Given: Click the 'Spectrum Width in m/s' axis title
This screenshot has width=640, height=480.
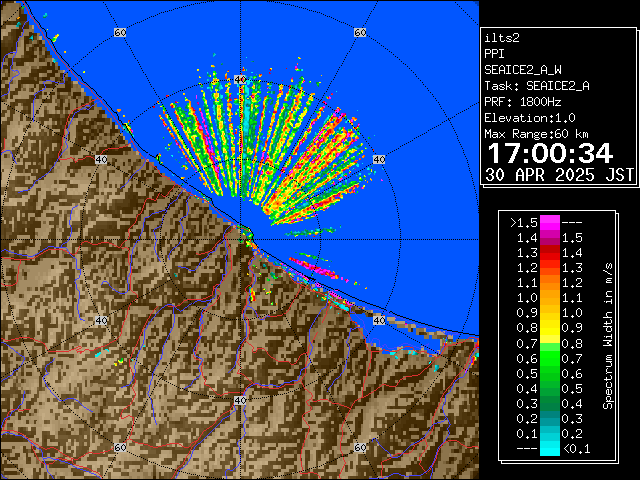Looking at the screenshot, I should 608,336.
